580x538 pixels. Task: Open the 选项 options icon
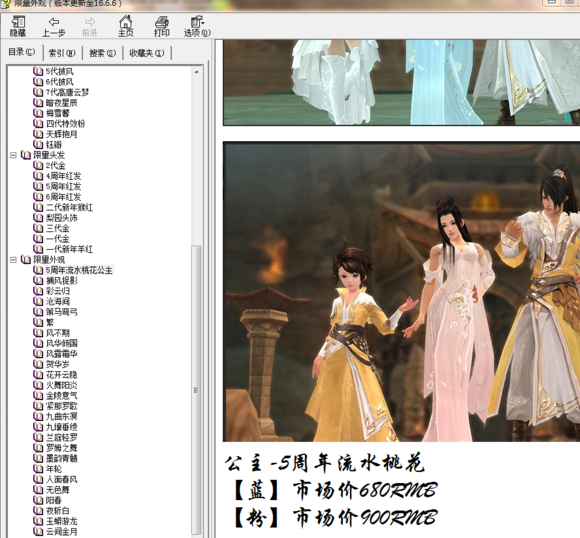197,22
